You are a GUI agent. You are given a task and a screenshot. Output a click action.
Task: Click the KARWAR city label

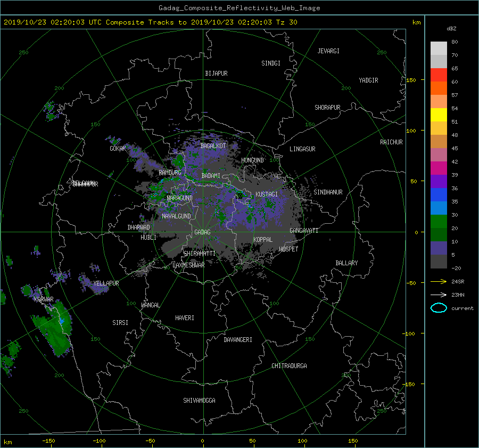44,299
